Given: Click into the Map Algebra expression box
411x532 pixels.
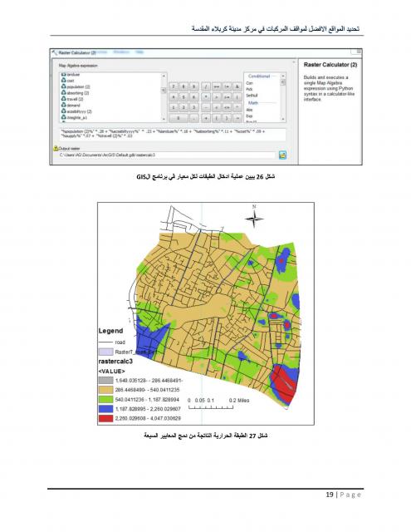Looking at the screenshot, I should (x=172, y=134).
